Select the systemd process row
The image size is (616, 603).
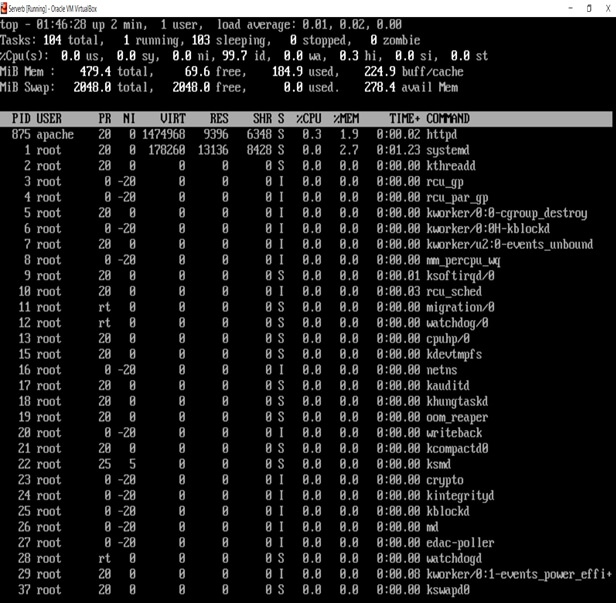point(306,150)
